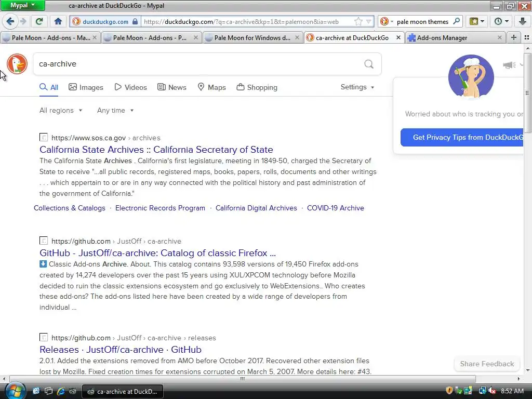Open the address bar history dropdown arrow

(x=368, y=22)
